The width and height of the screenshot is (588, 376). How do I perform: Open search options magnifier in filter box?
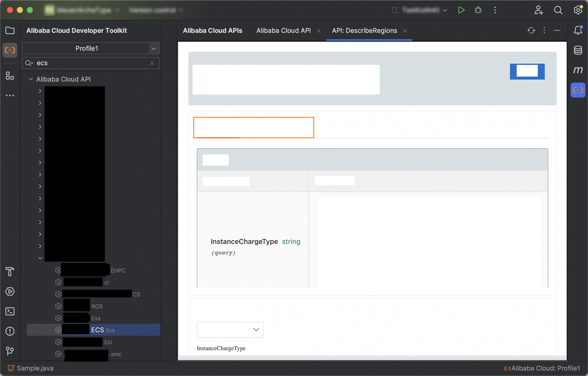29,63
